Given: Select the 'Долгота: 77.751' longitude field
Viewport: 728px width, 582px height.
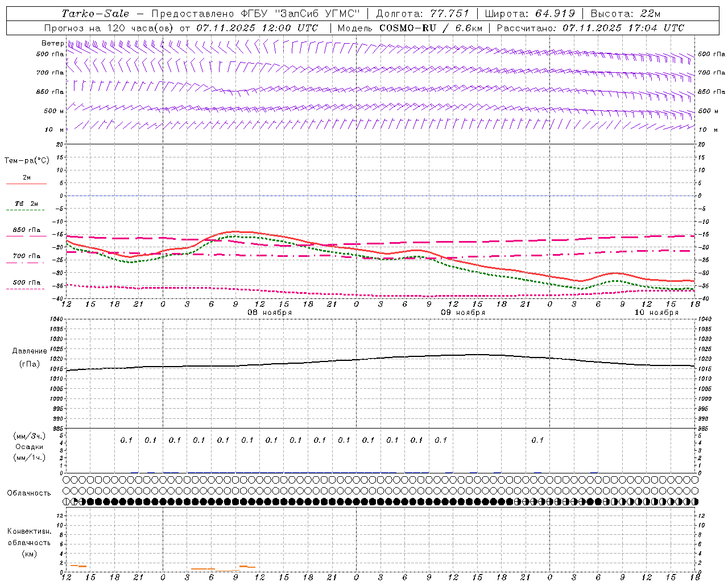Looking at the screenshot, I should pos(423,14).
